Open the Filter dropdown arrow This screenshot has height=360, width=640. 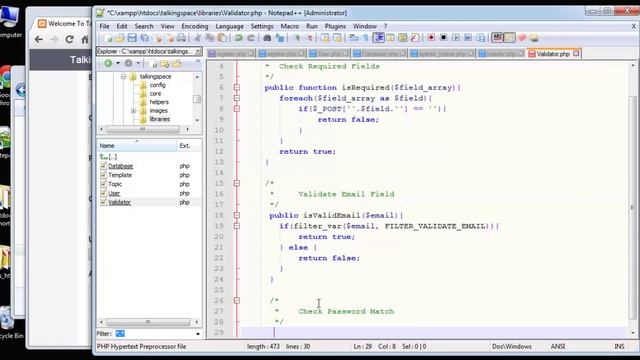pyautogui.click(x=198, y=334)
